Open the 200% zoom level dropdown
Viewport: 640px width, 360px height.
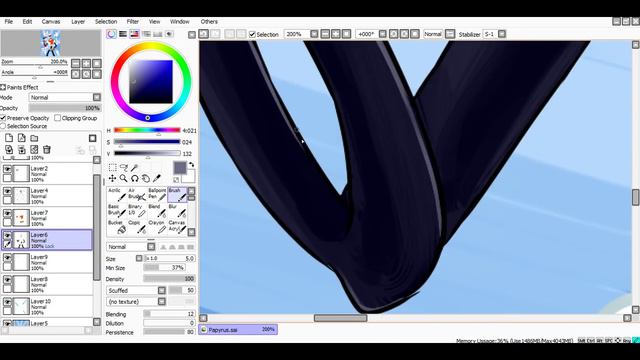coord(314,34)
